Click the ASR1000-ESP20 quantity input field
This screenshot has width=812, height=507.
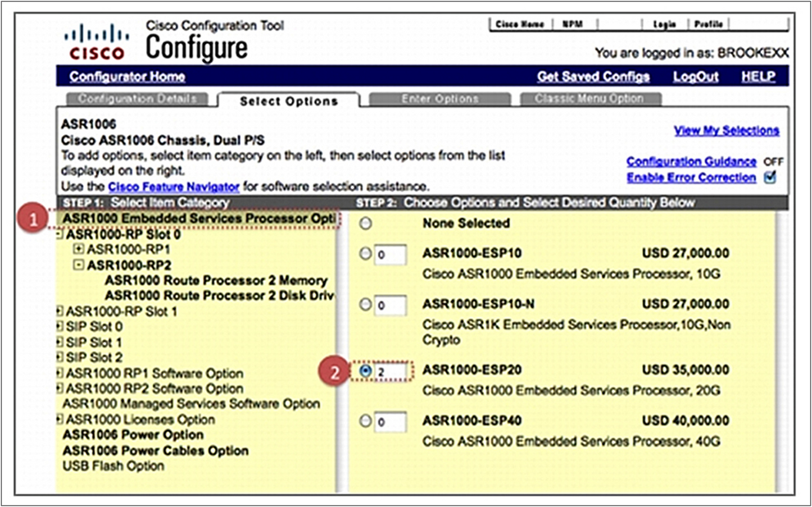[391, 372]
